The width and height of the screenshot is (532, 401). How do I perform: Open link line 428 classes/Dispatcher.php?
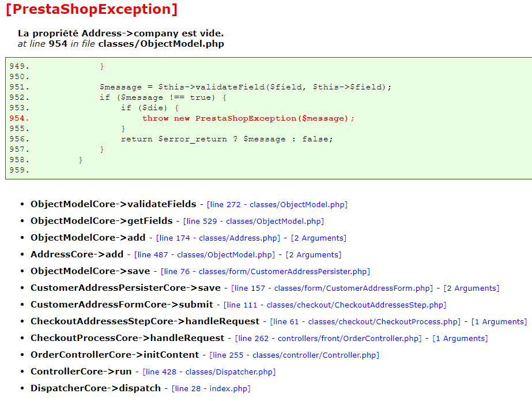click(209, 372)
